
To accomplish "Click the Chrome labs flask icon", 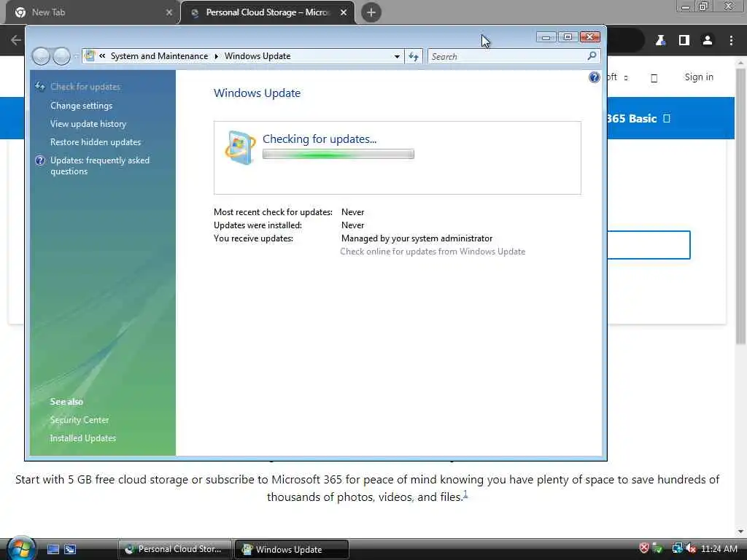I will (x=660, y=41).
